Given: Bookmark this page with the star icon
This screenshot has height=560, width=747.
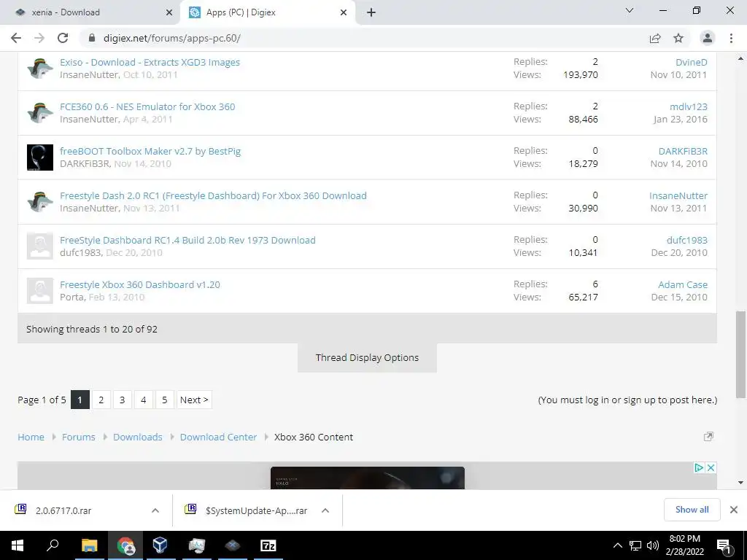Looking at the screenshot, I should (678, 38).
